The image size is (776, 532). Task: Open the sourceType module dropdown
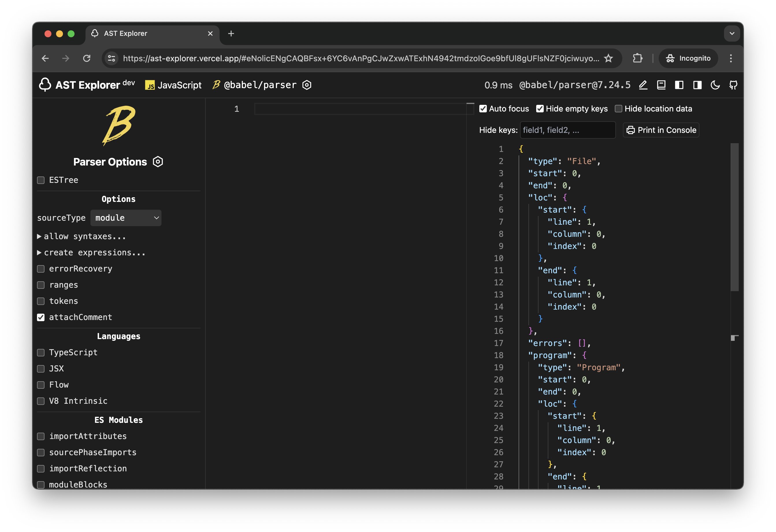click(x=126, y=218)
